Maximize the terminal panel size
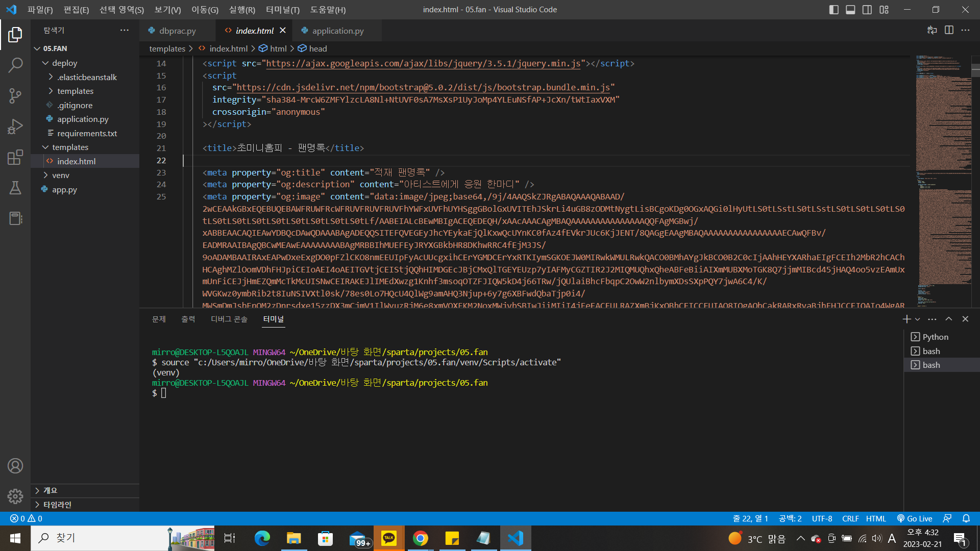 coord(949,319)
